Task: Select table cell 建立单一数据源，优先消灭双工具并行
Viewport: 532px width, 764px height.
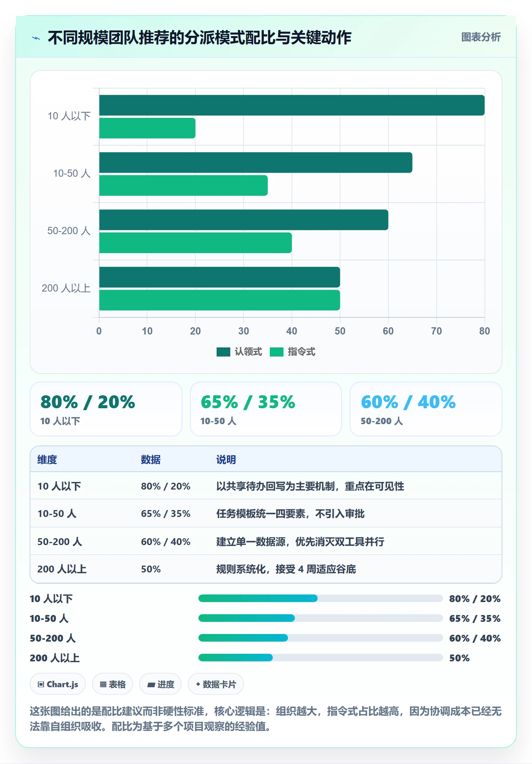Action: (300, 542)
